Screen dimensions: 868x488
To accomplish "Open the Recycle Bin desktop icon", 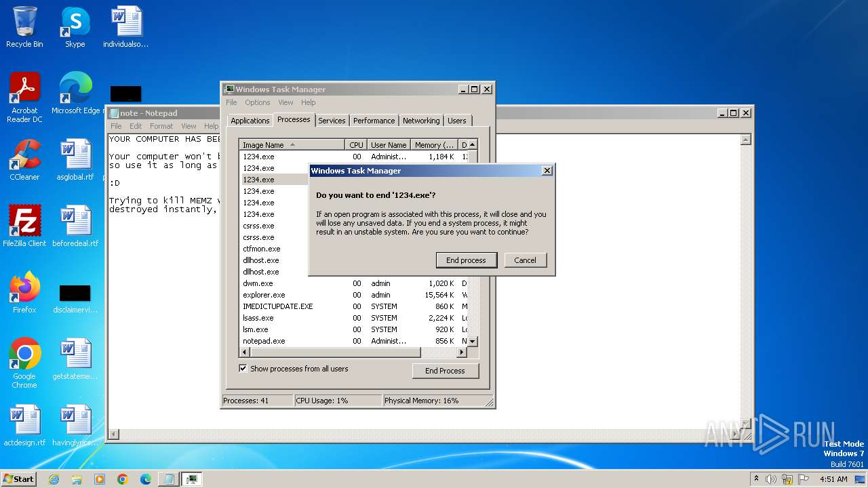I will pyautogui.click(x=24, y=27).
